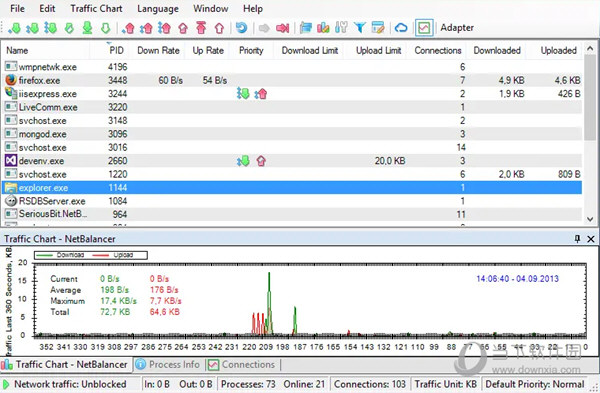The height and width of the screenshot is (393, 600).
Task: Limit upload traffic (outlined pink arrow)
Action: (219, 28)
